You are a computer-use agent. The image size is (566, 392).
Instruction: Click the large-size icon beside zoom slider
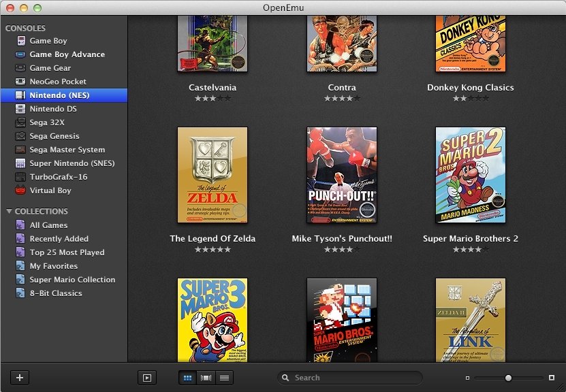pyautogui.click(x=552, y=378)
